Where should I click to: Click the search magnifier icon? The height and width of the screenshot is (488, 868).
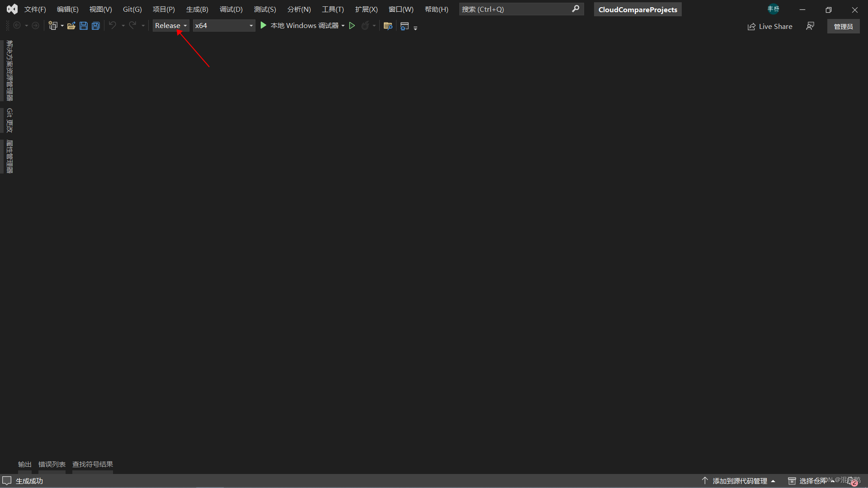click(x=576, y=9)
